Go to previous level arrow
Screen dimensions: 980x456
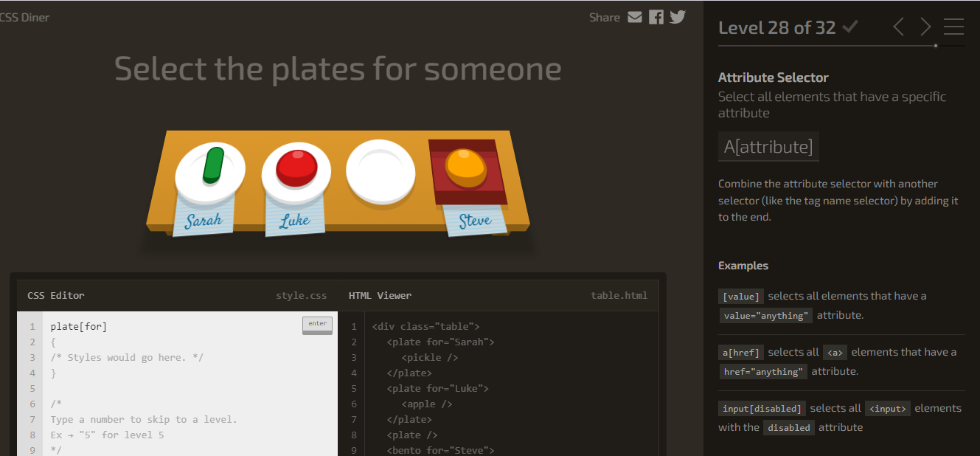click(898, 27)
